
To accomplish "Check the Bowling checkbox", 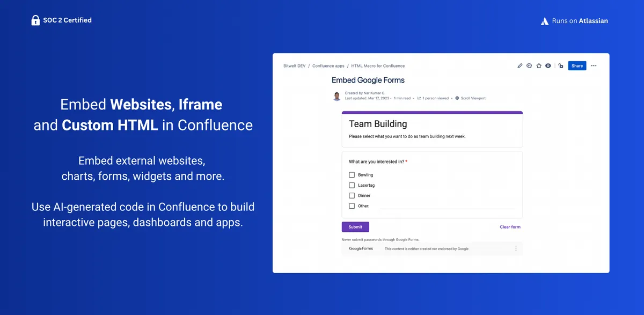I will click(x=352, y=175).
